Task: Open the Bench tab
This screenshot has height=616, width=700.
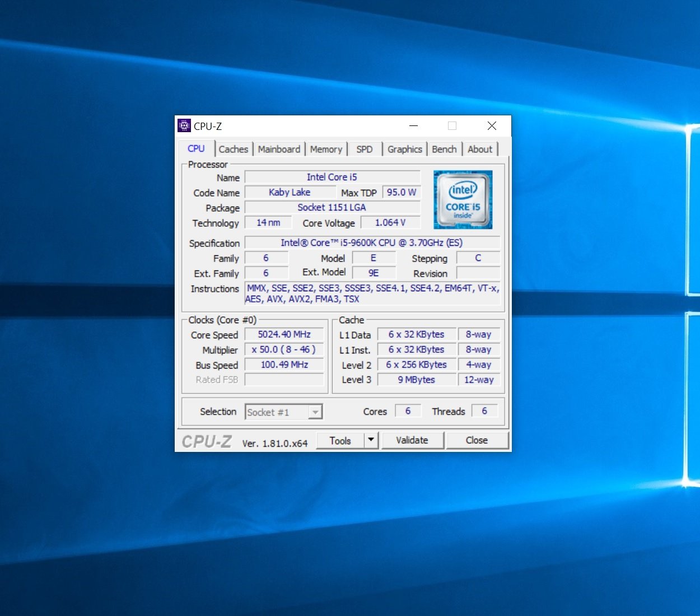Action: tap(444, 150)
